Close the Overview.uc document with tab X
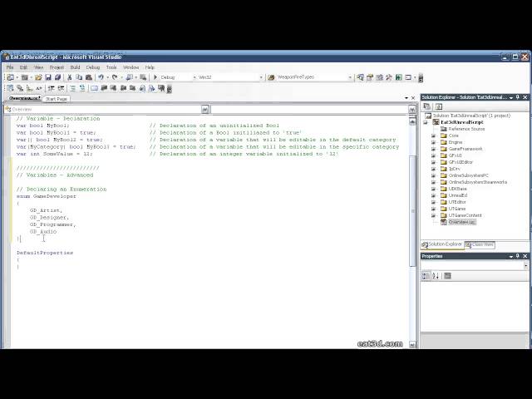 [413, 98]
